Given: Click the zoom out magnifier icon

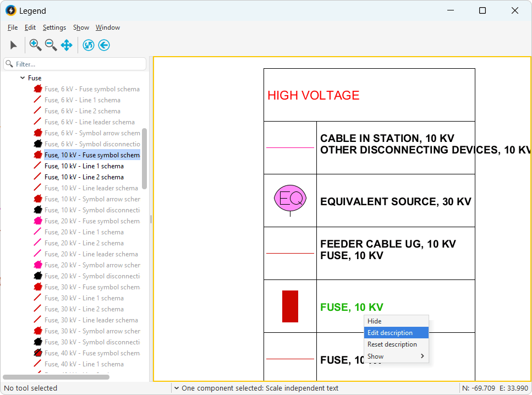Looking at the screenshot, I should click(51, 45).
